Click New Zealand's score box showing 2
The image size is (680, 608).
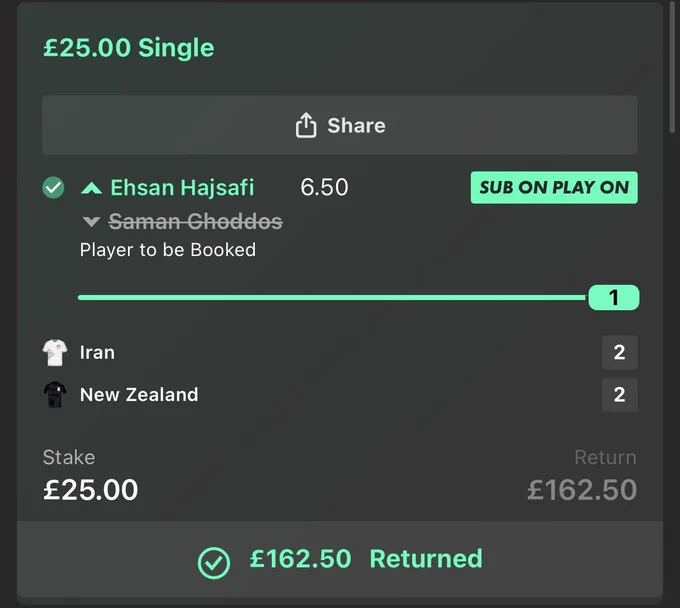point(620,395)
